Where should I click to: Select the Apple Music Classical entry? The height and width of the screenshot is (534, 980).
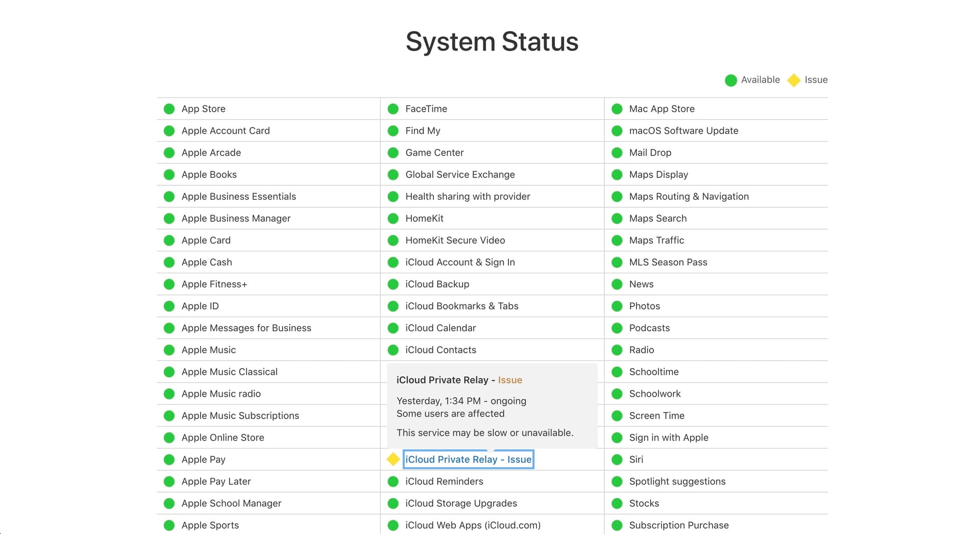pos(230,372)
